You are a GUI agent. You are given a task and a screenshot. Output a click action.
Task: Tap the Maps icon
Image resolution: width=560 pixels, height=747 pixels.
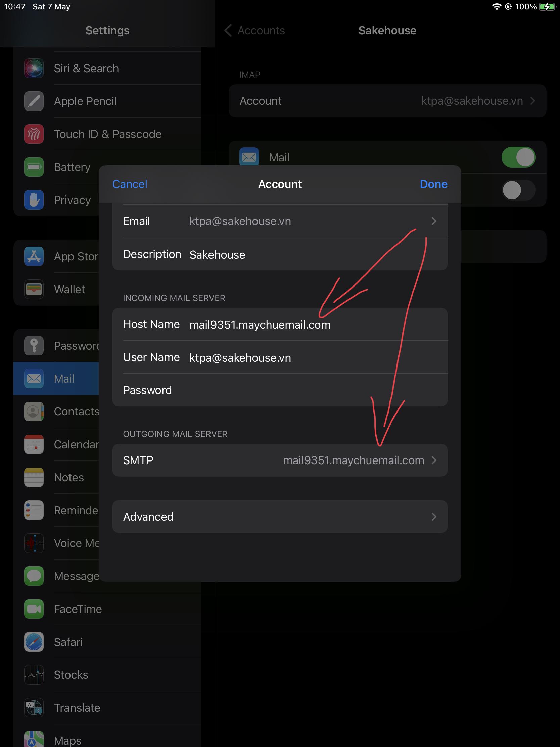(34, 739)
